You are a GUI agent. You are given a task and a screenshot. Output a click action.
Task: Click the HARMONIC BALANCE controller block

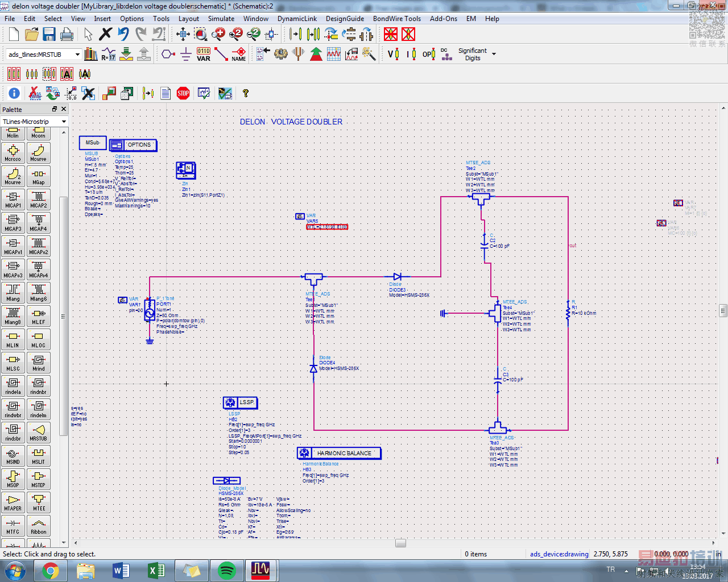339,453
